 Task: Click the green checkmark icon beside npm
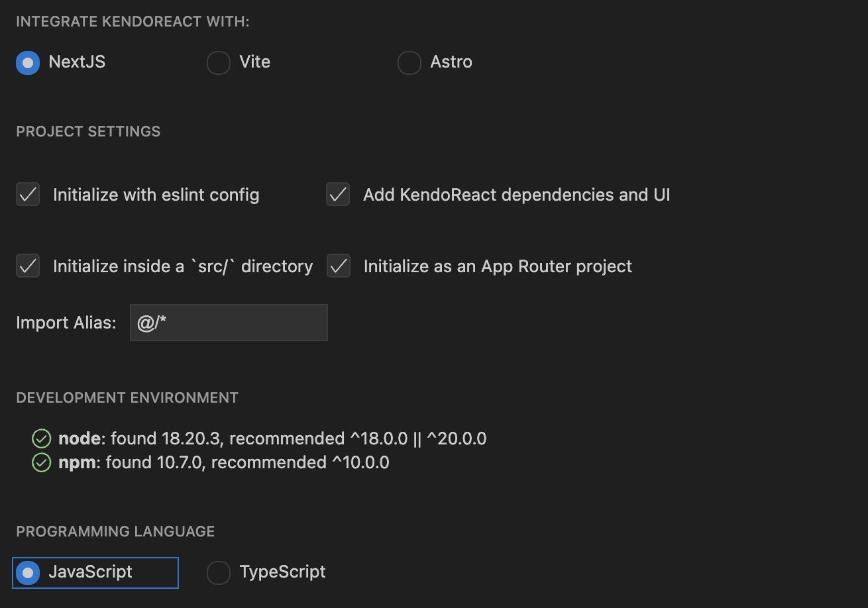pos(41,462)
